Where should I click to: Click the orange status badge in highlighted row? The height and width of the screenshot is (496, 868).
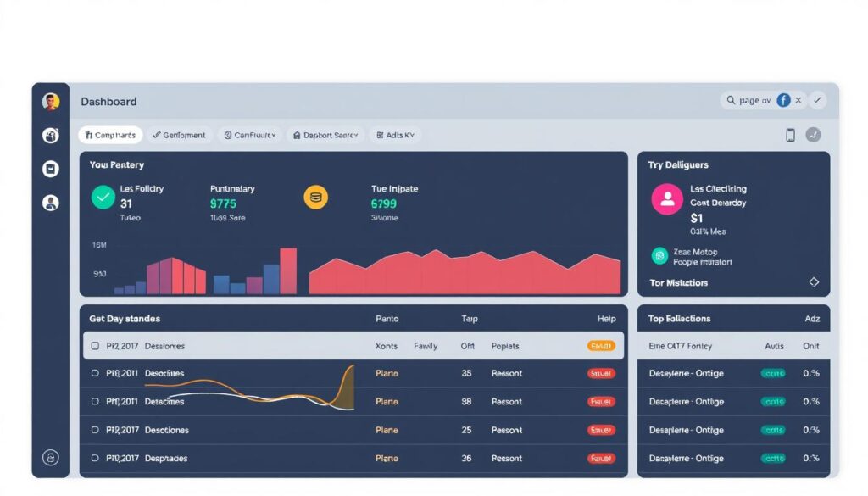(600, 346)
